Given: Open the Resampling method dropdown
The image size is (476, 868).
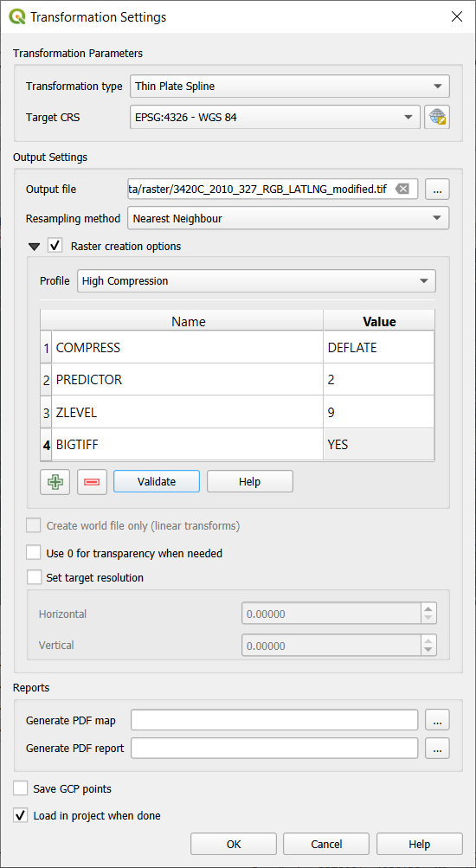Looking at the screenshot, I should [x=288, y=218].
